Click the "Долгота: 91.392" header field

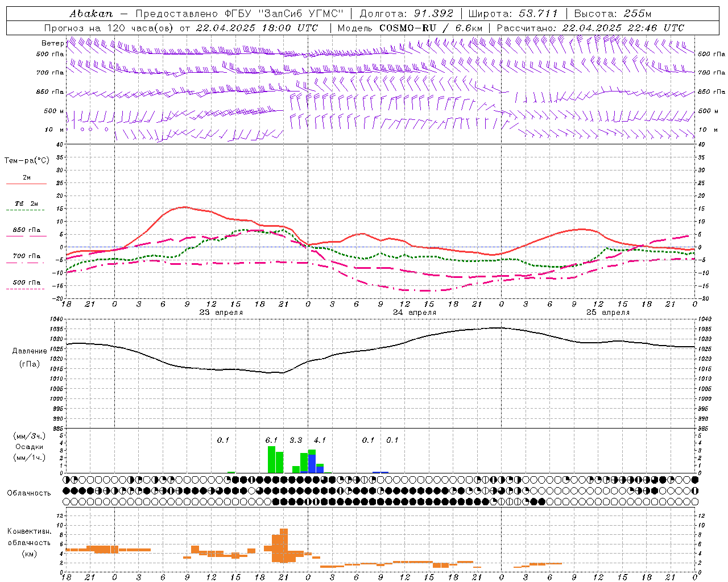pos(407,14)
